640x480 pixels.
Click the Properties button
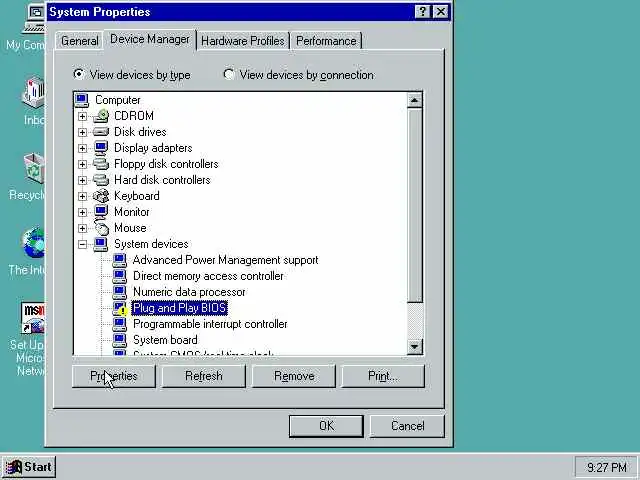113,376
